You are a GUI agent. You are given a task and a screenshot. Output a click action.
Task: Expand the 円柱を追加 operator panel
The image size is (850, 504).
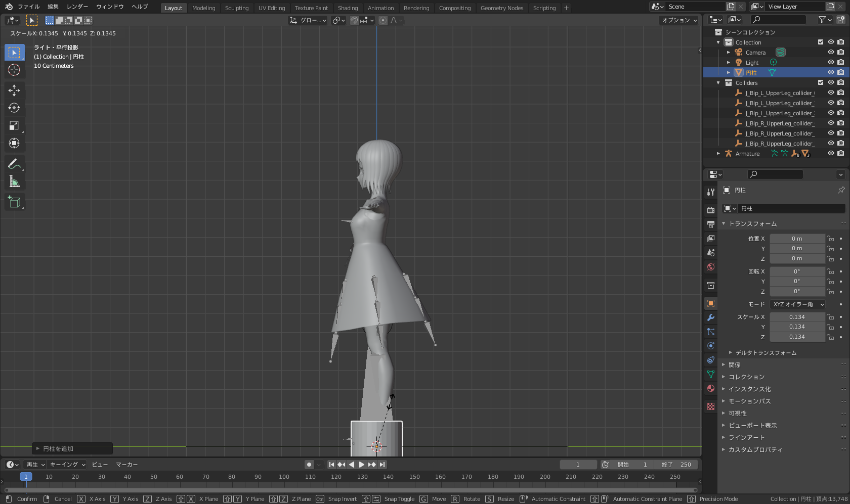72,449
